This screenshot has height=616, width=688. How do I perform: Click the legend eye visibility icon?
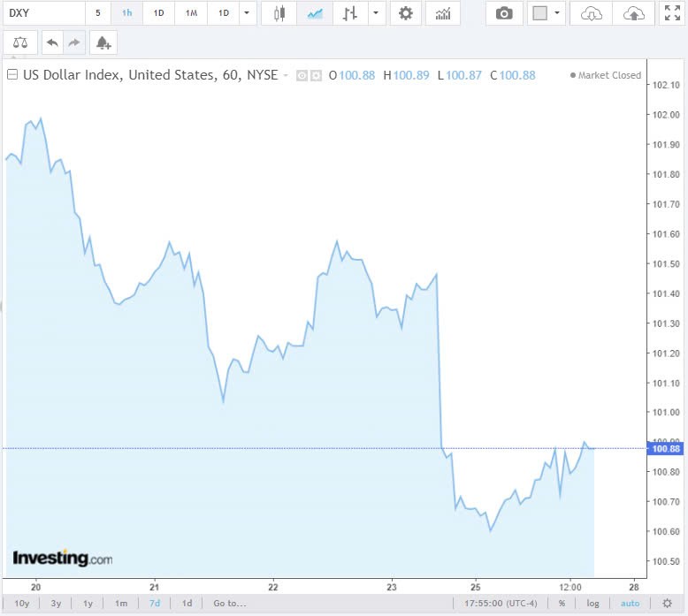point(302,76)
